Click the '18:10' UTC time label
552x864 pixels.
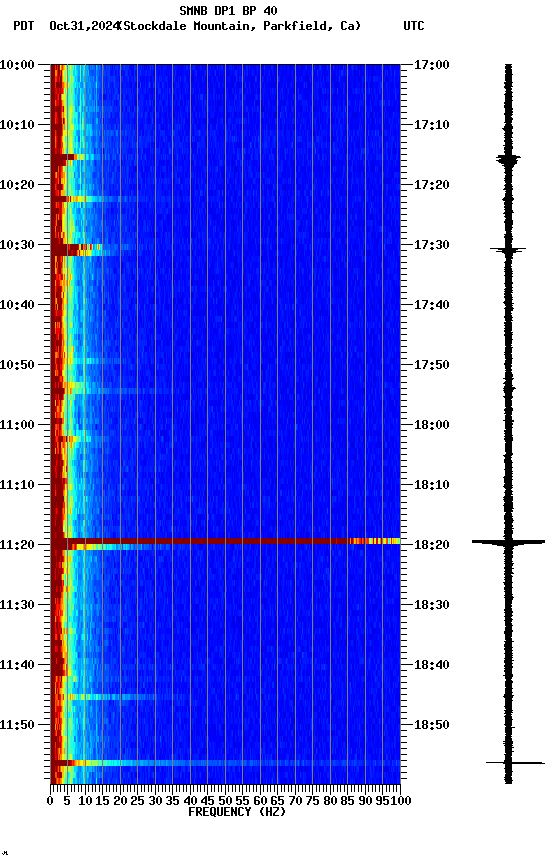point(432,485)
